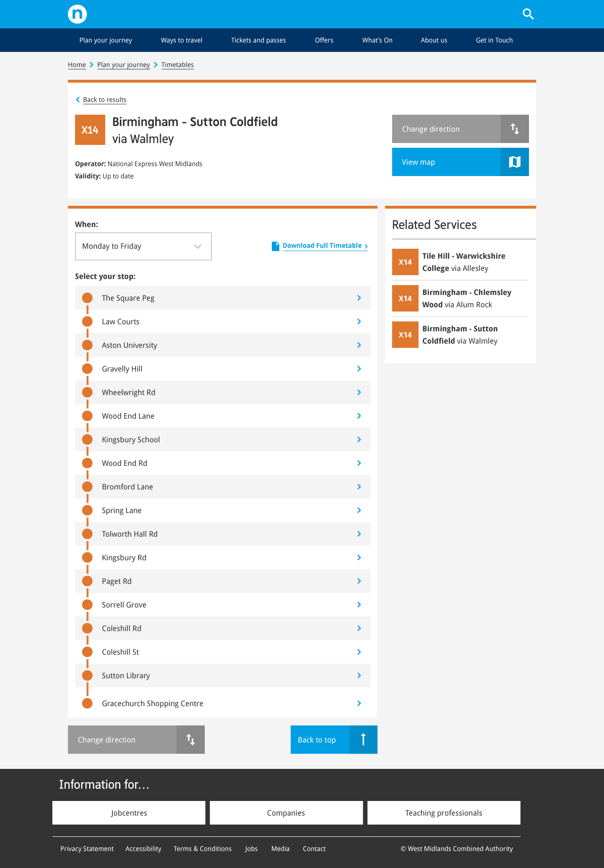Click the map icon beside View map

click(x=515, y=162)
